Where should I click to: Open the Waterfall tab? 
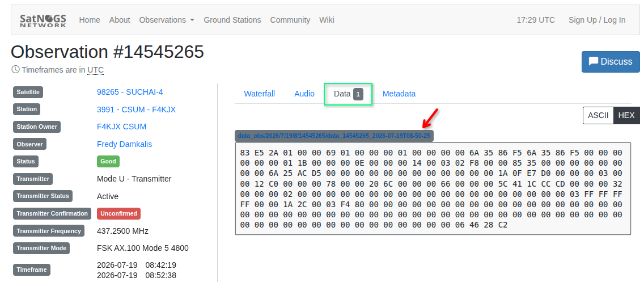coord(259,94)
